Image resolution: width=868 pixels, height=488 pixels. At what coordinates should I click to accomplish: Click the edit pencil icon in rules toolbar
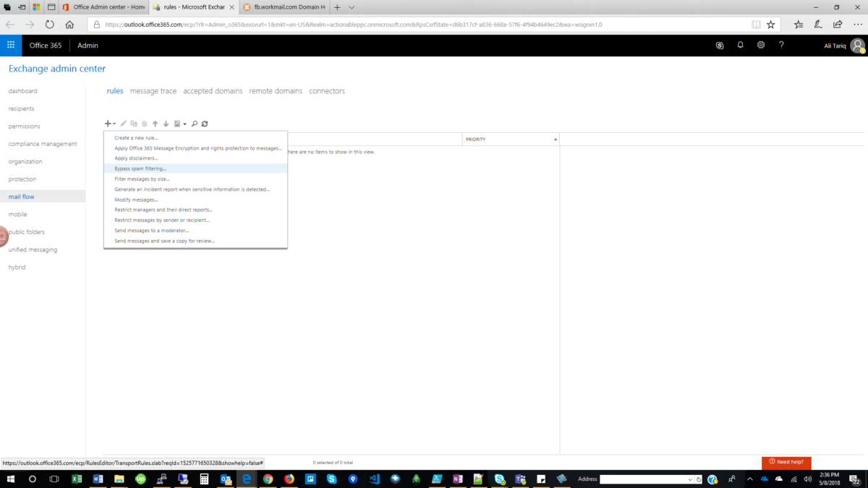pyautogui.click(x=124, y=124)
